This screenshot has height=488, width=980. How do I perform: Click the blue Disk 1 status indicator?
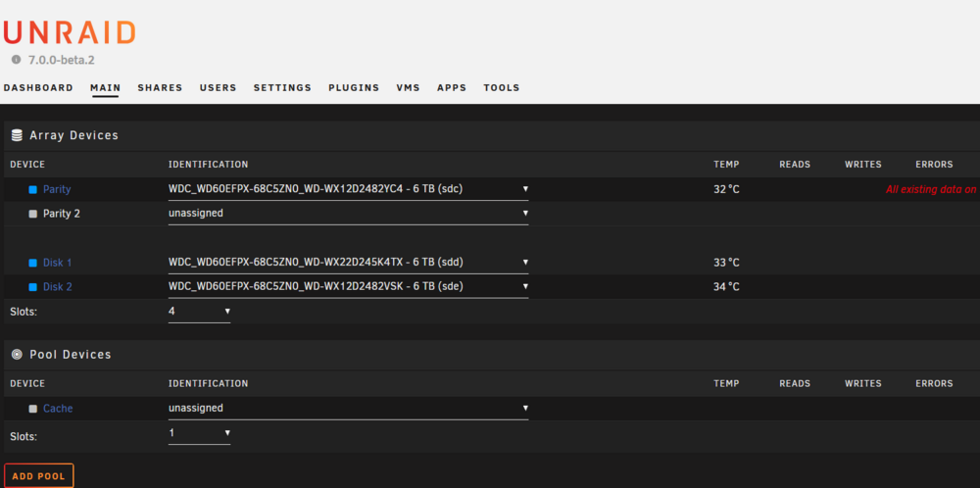pos(33,263)
